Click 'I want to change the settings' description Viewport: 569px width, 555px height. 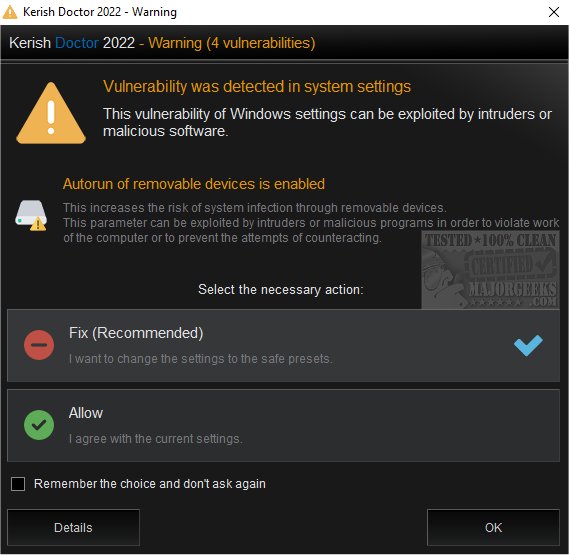coord(201,359)
